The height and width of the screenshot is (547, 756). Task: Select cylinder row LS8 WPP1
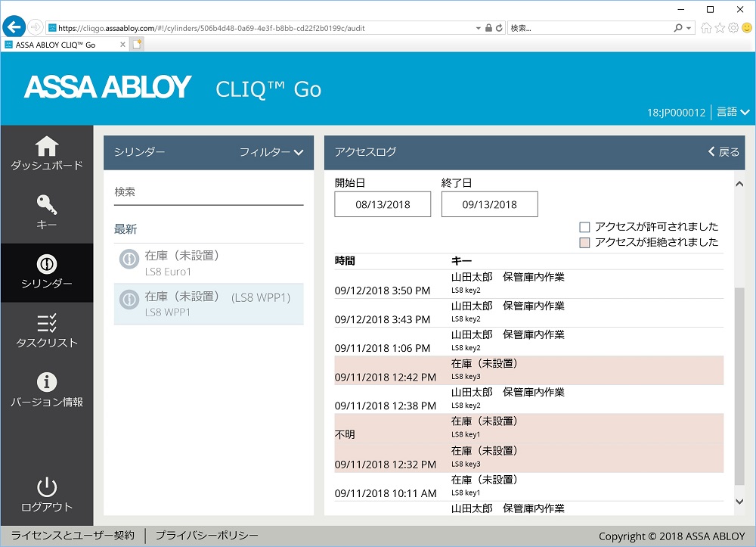pos(209,304)
